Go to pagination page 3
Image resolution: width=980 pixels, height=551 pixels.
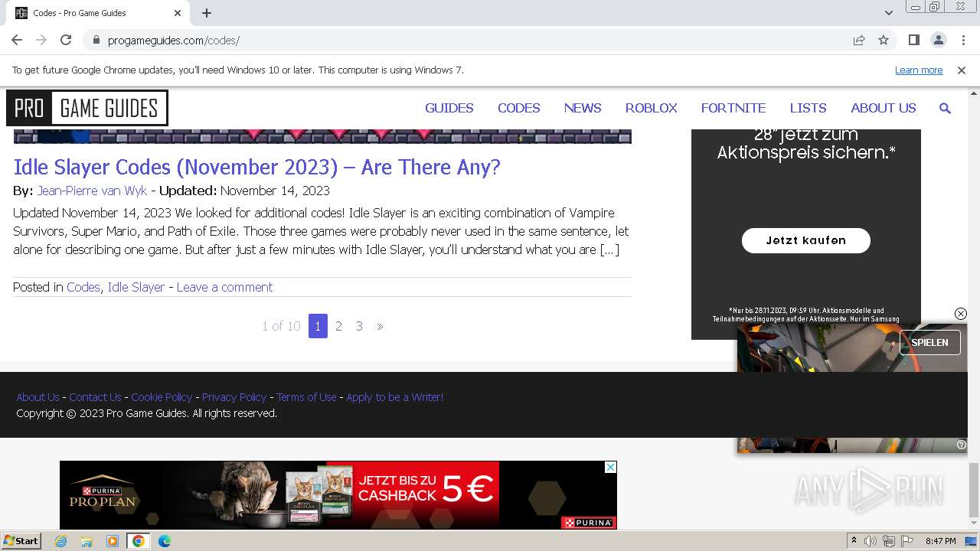click(359, 326)
